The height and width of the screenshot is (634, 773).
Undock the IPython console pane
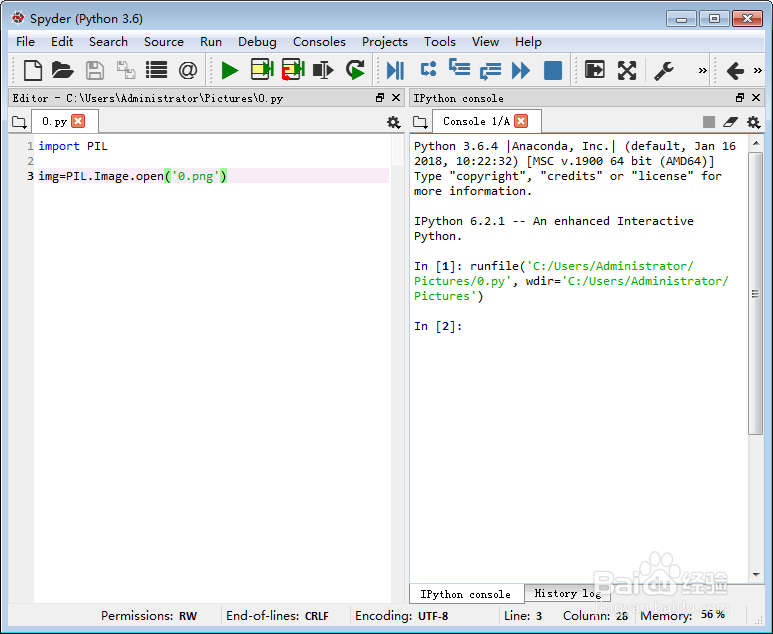(739, 98)
